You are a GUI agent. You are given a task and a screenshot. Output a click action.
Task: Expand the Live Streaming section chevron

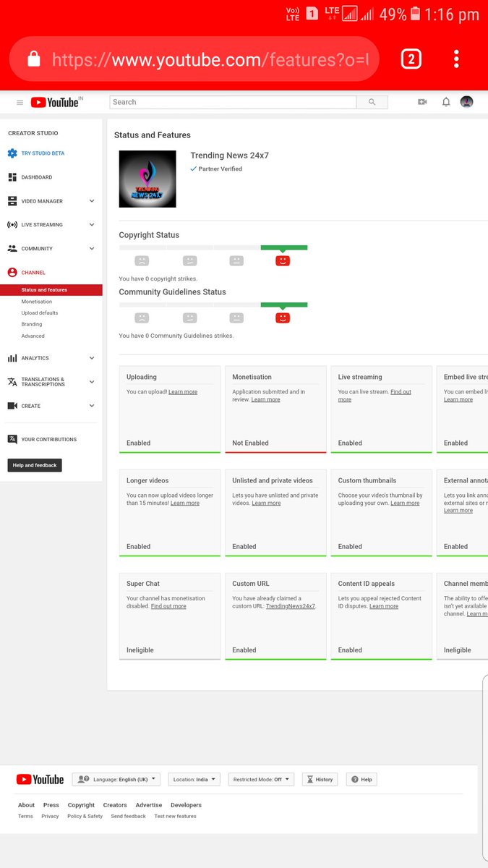click(x=92, y=225)
